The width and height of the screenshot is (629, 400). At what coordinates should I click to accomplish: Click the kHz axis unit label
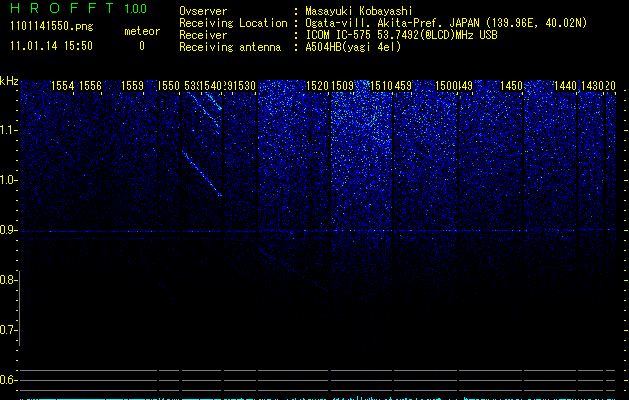[x=9, y=81]
